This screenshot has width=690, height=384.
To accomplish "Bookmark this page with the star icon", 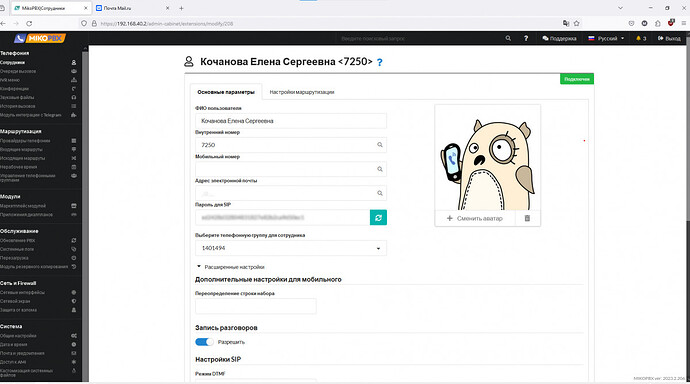I will click(576, 23).
